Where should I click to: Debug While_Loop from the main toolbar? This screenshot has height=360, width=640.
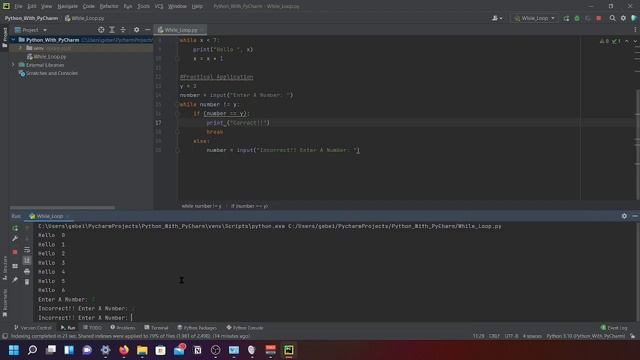[577, 18]
